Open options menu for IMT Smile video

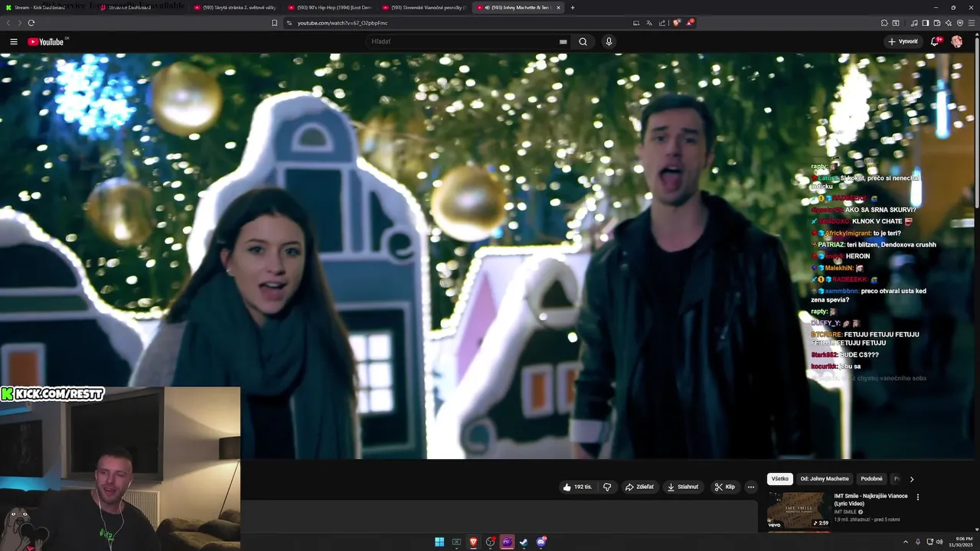coord(918,497)
